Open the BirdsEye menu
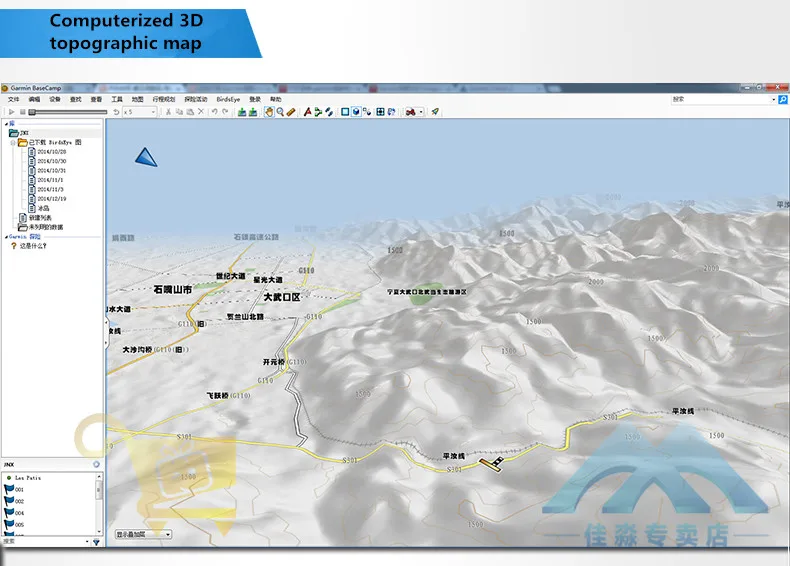The image size is (790, 566). click(228, 99)
